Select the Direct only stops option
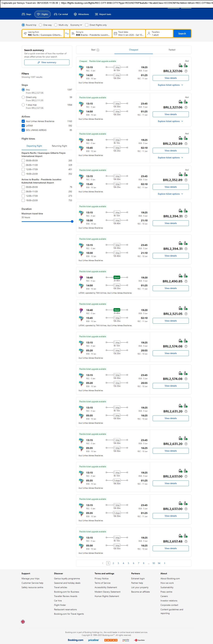Viewport: 213px width, 644px height. pyautogui.click(x=23, y=97)
